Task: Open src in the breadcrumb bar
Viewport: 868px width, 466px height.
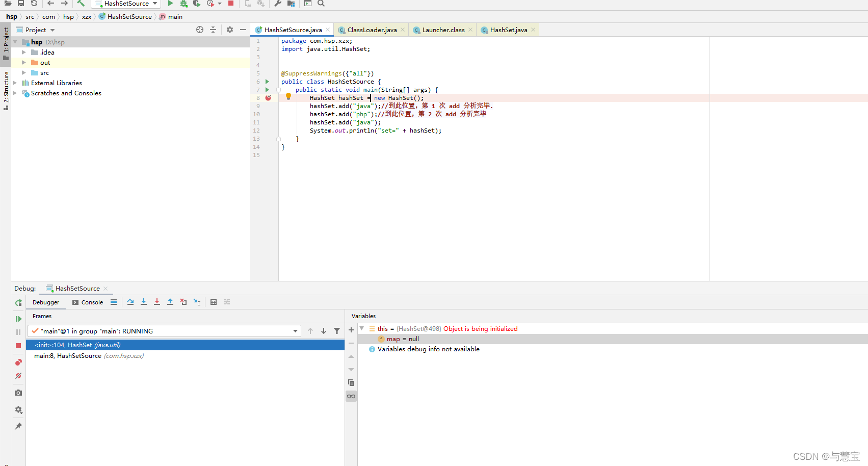Action: (x=30, y=16)
